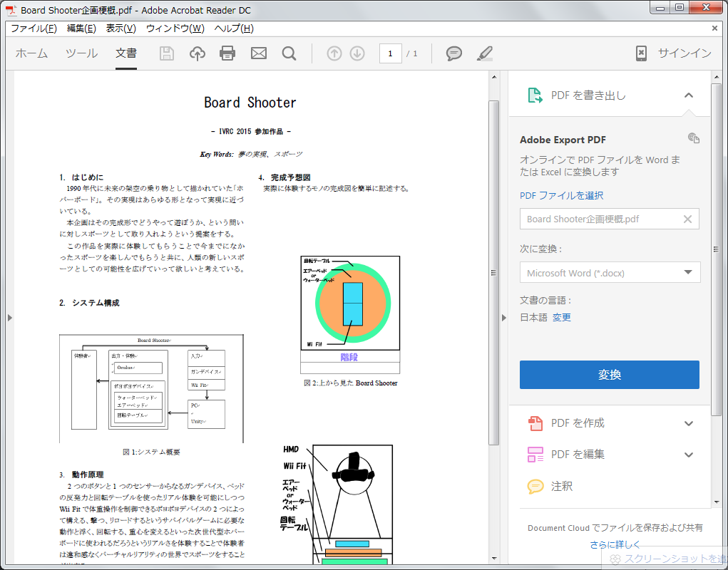The width and height of the screenshot is (728, 570).
Task: Expand left navigation pane arrow
Action: click(x=10, y=318)
